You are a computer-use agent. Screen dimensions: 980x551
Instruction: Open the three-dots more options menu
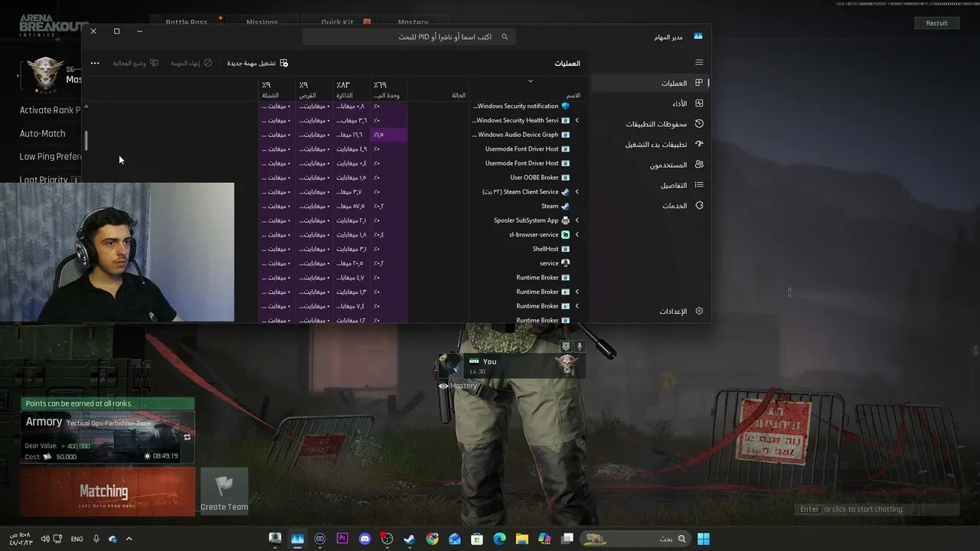click(x=95, y=63)
